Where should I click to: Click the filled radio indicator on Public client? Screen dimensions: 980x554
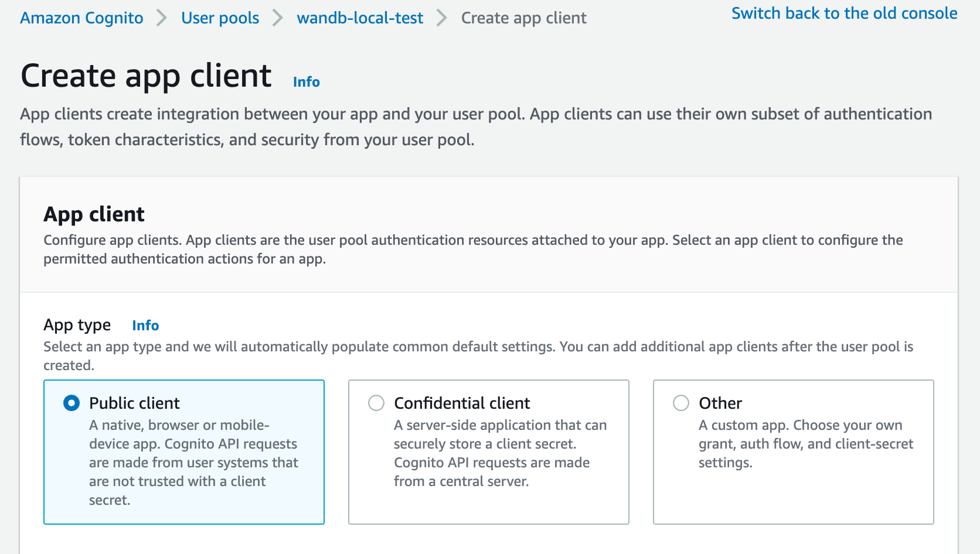[x=72, y=403]
